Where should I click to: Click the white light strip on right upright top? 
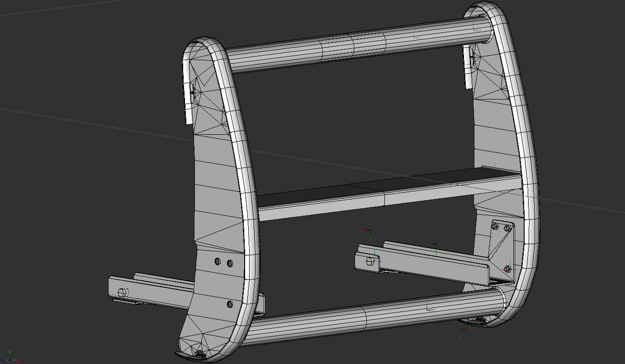point(469,68)
